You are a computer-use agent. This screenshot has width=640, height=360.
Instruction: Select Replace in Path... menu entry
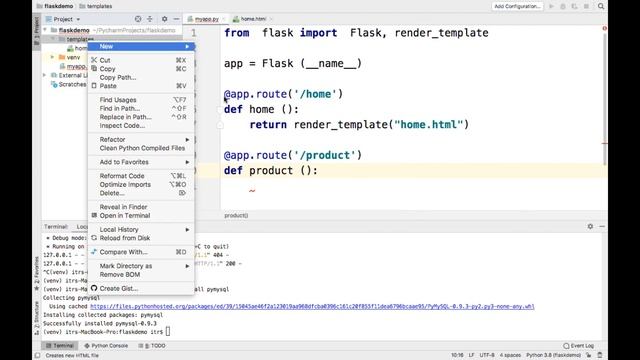click(141, 117)
